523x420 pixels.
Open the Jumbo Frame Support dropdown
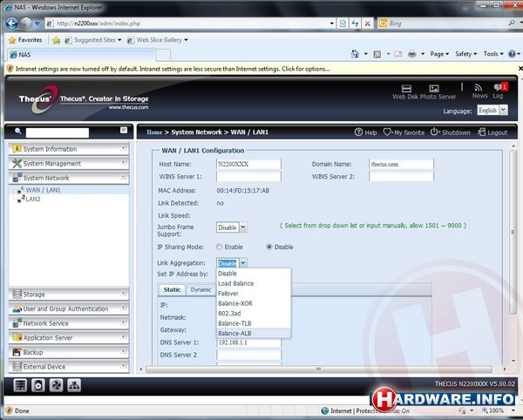232,227
